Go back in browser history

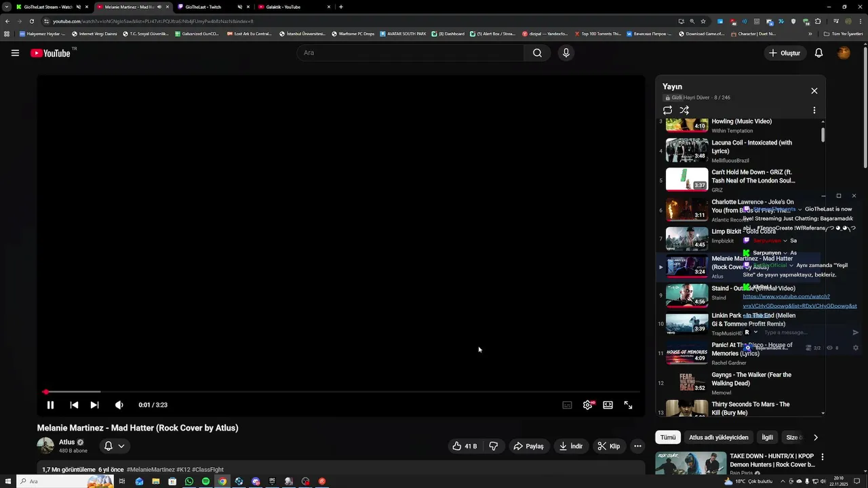(7, 21)
